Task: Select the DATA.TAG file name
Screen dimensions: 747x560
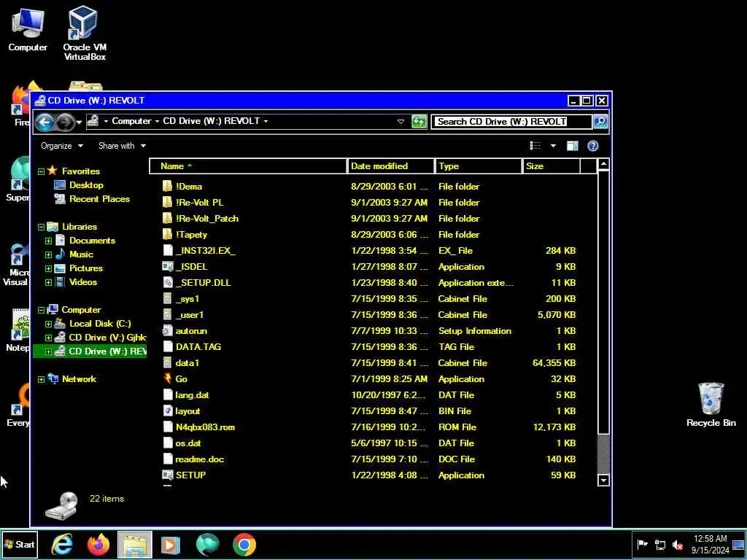Action: coord(198,346)
